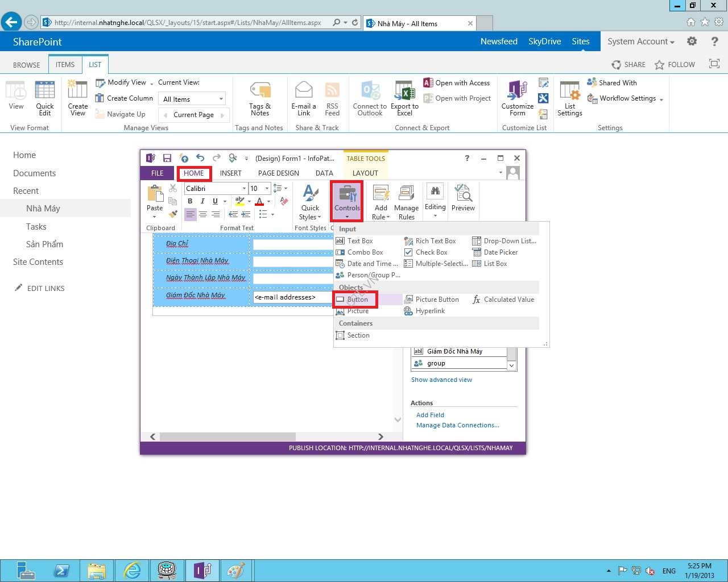Toggle Italic formatting in Format Text
Image resolution: width=728 pixels, height=582 pixels.
click(202, 201)
